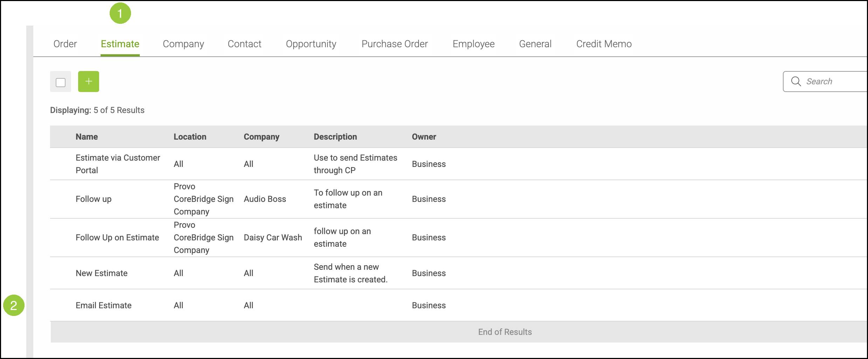Screen dimensions: 868x359
Task: Click 'Use to send Estimates through CP' description
Action: [356, 164]
